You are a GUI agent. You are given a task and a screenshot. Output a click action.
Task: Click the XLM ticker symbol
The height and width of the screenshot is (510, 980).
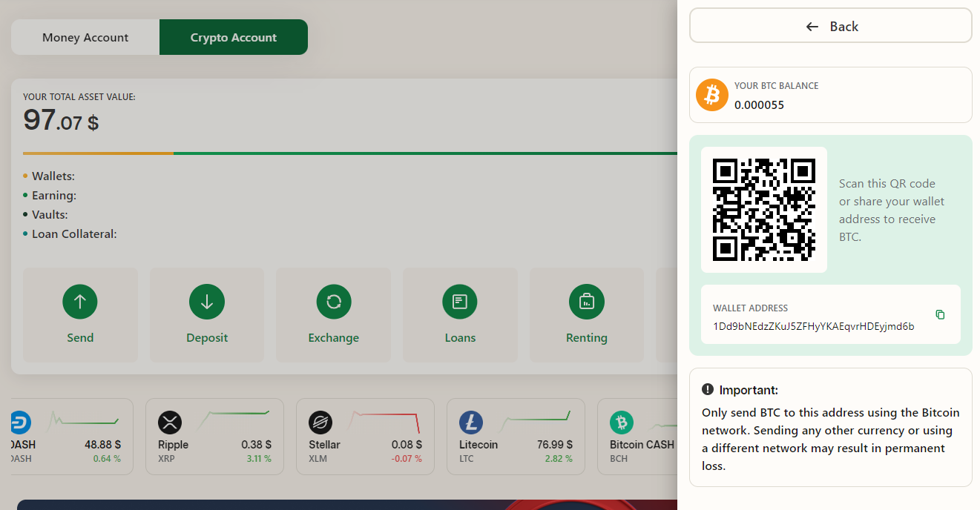319,459
